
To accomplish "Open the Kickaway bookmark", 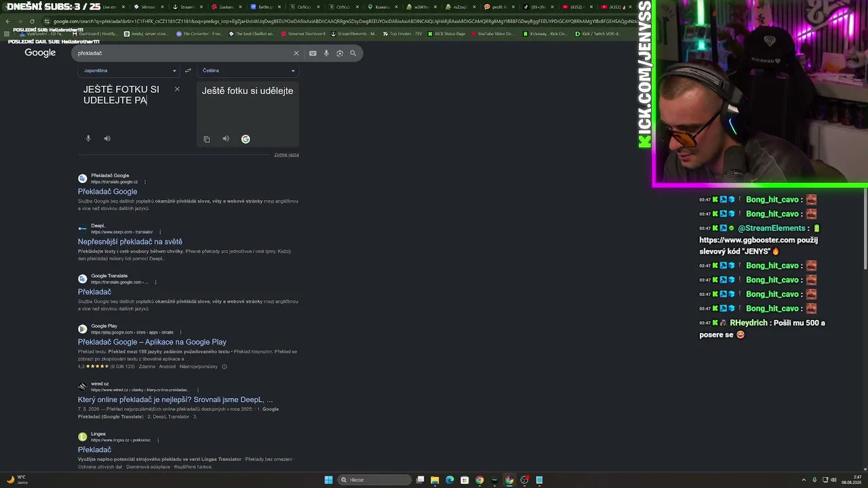I will [546, 33].
